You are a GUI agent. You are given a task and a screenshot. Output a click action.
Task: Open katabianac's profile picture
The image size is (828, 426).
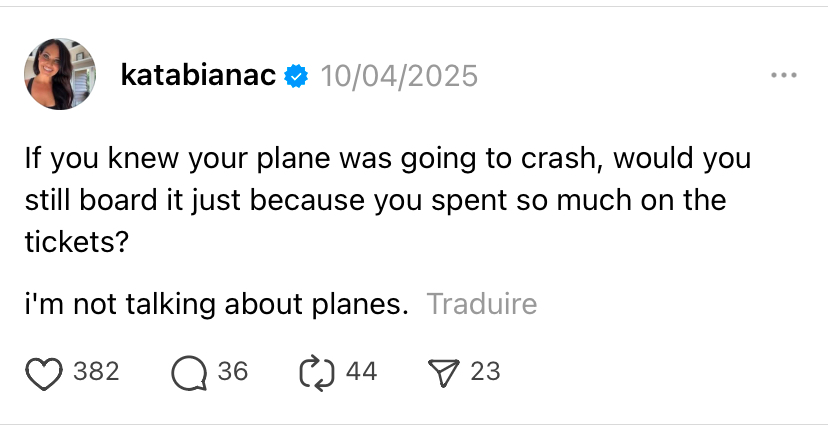(60, 75)
